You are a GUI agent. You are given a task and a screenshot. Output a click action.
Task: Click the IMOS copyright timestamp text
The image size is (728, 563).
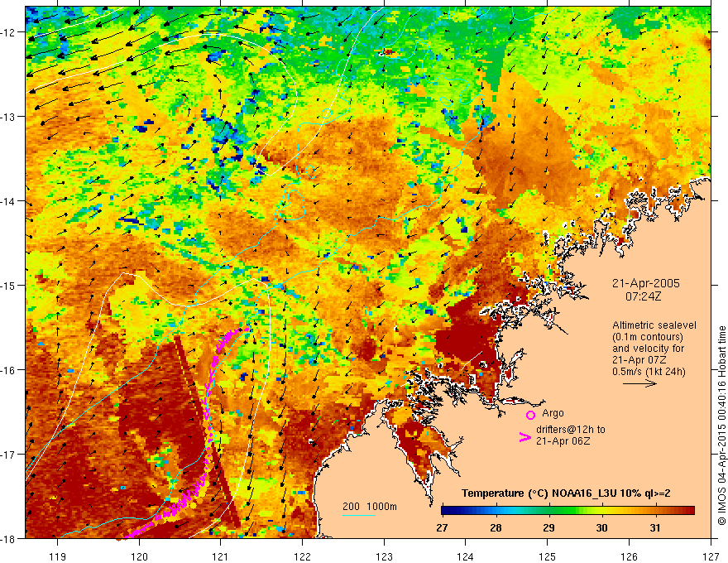pos(721,426)
